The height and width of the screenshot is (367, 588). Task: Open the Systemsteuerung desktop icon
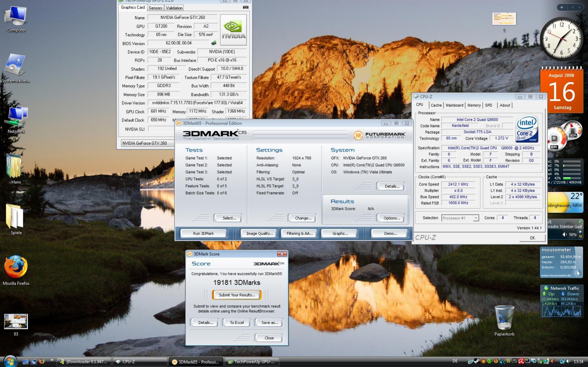[16, 69]
